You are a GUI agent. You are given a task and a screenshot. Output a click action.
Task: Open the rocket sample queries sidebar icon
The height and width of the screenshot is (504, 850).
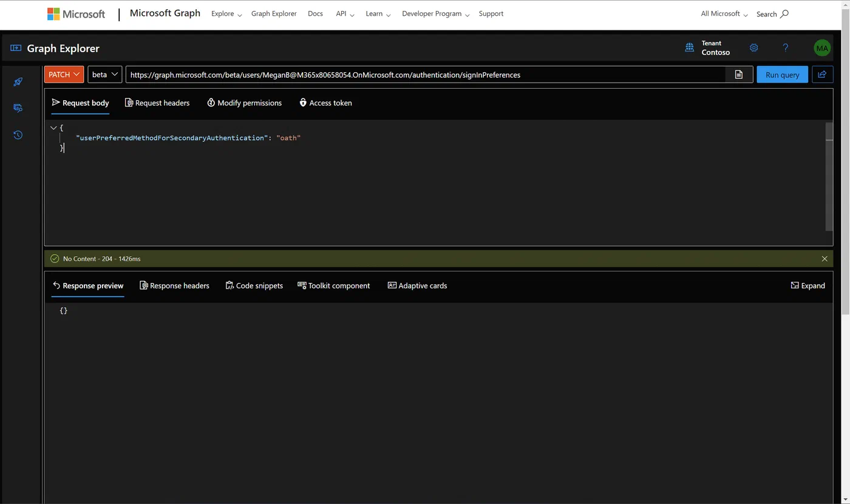pyautogui.click(x=18, y=82)
